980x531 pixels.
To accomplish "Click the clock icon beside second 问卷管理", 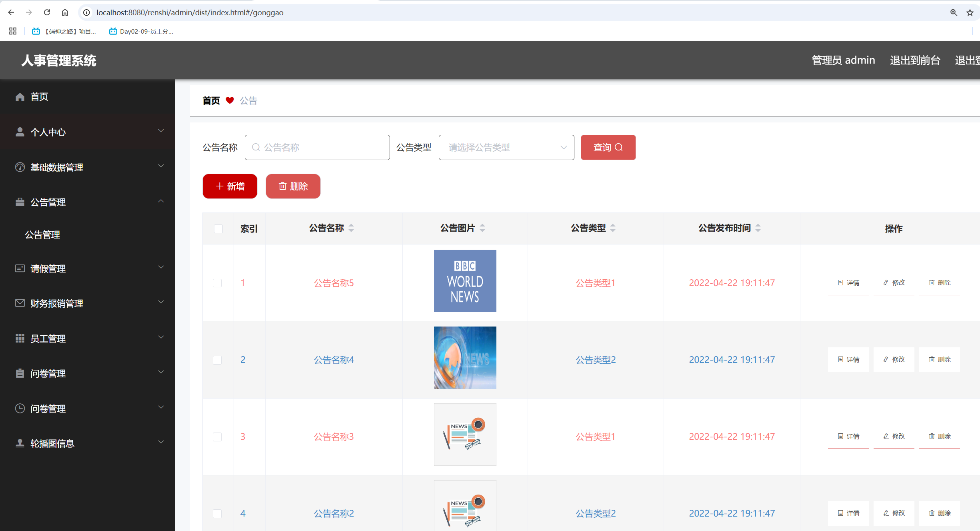I will 20,409.
